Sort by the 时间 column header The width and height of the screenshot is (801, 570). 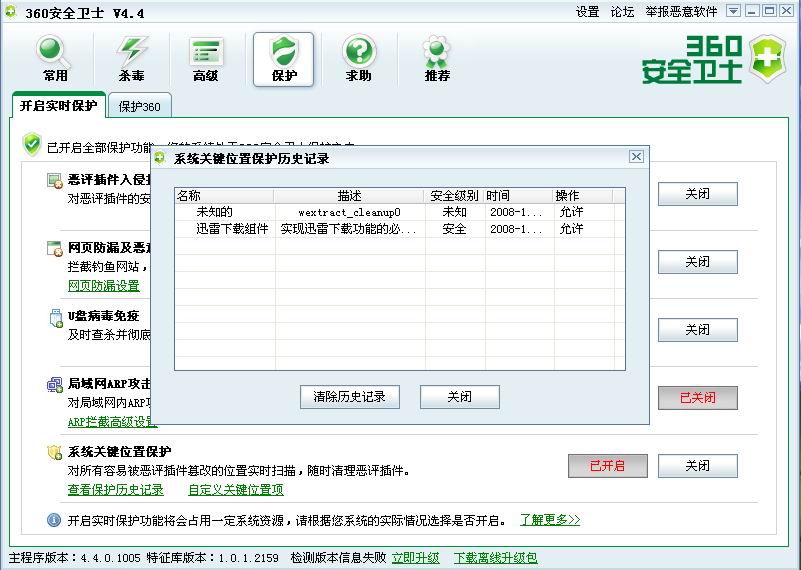(519, 196)
